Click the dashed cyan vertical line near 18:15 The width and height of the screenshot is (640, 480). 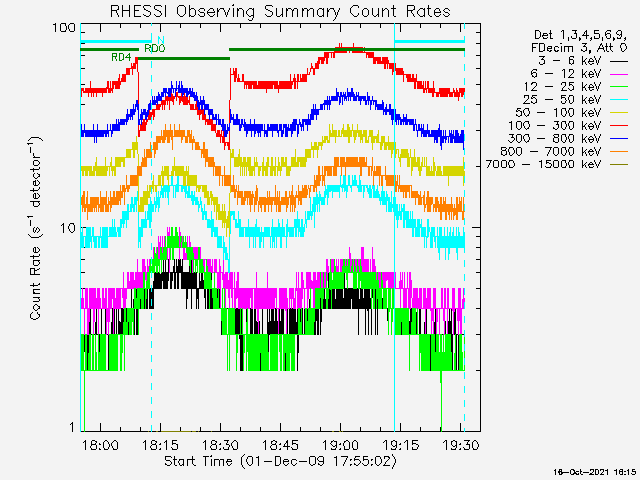[x=151, y=227]
